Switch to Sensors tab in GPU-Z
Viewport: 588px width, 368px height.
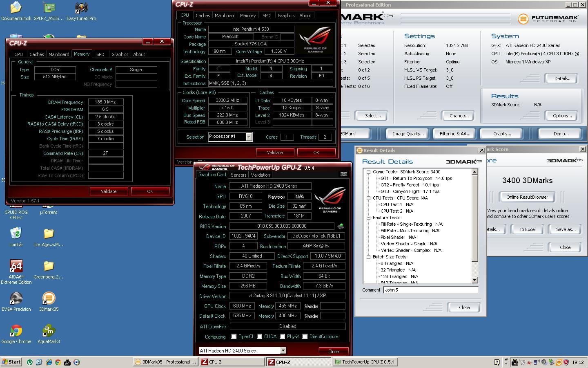(x=238, y=175)
